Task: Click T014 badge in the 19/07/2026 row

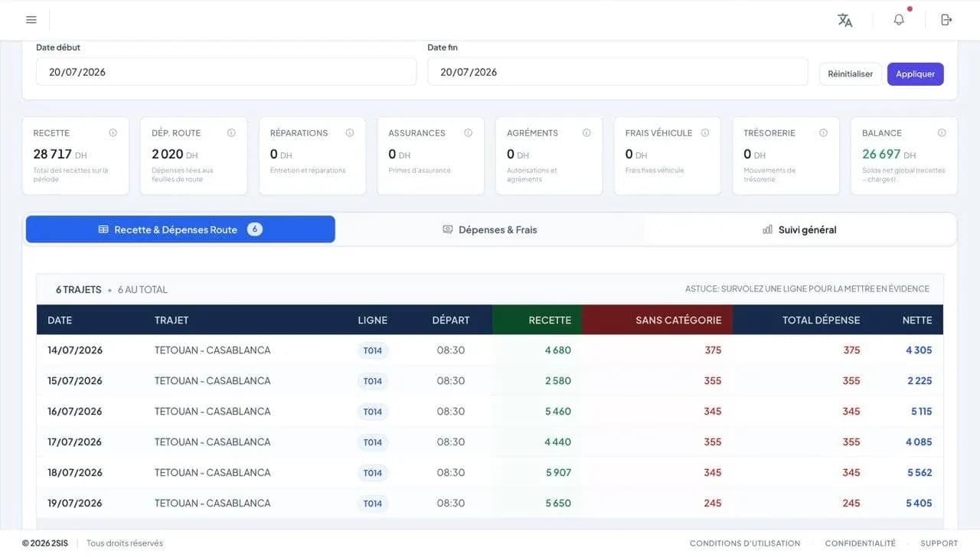Action: [373, 504]
